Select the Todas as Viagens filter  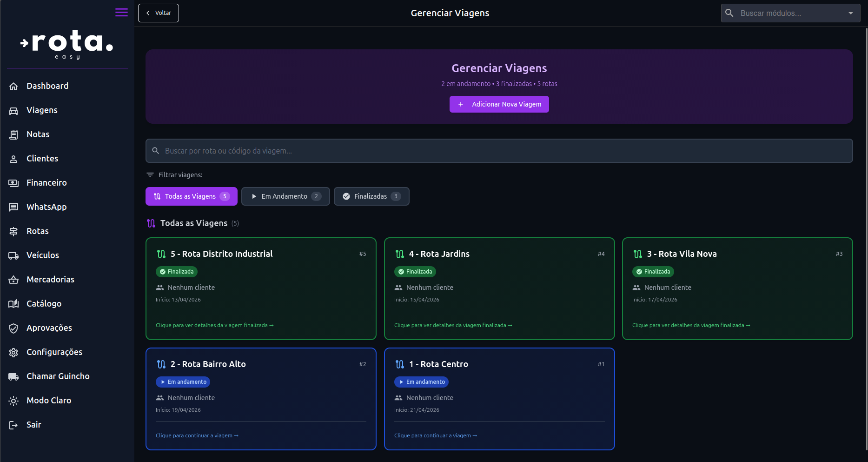[x=191, y=196]
